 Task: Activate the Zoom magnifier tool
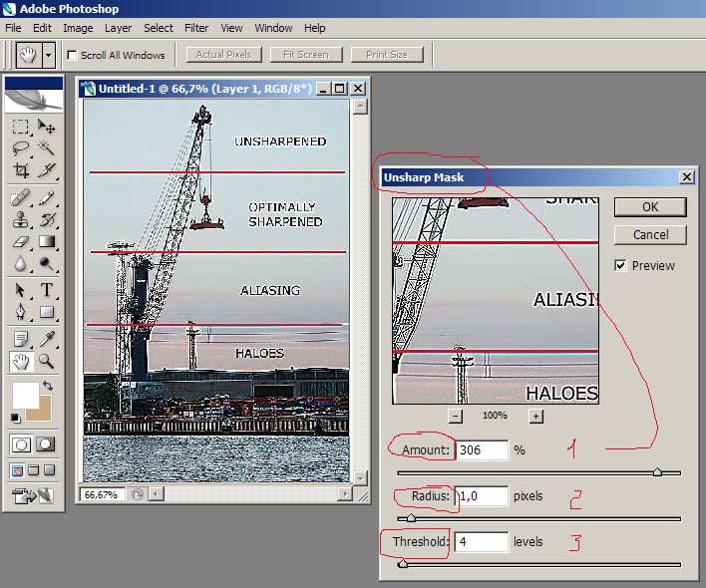[x=46, y=362]
